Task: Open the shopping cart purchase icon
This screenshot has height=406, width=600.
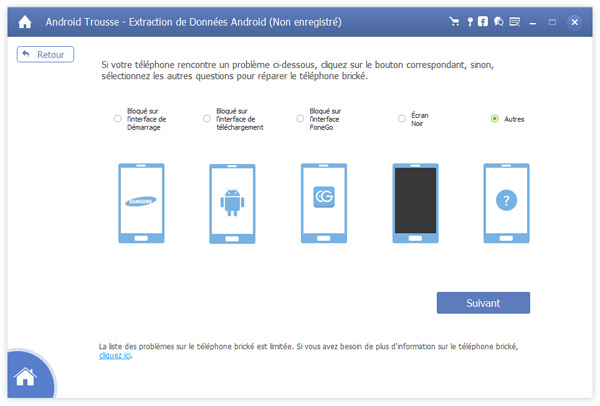Action: tap(455, 21)
